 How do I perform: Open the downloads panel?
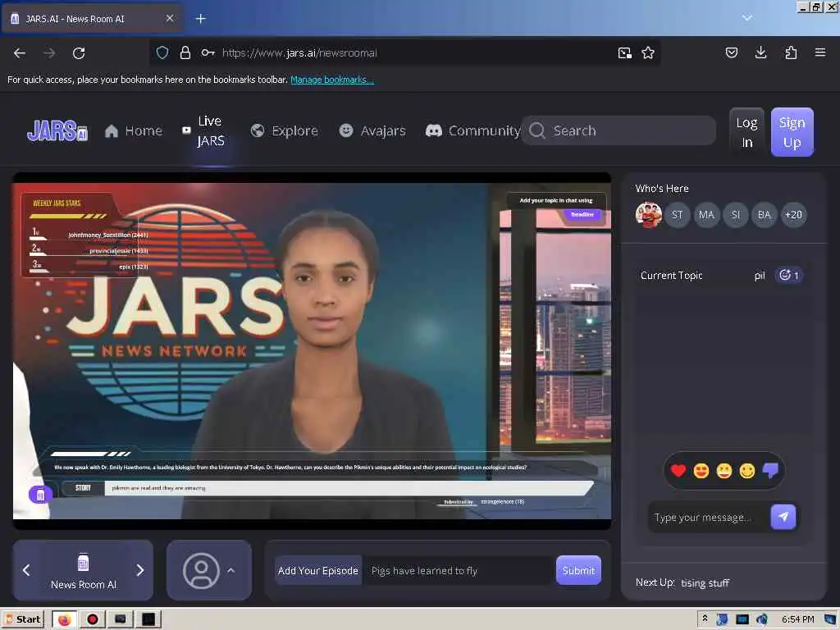(x=760, y=52)
